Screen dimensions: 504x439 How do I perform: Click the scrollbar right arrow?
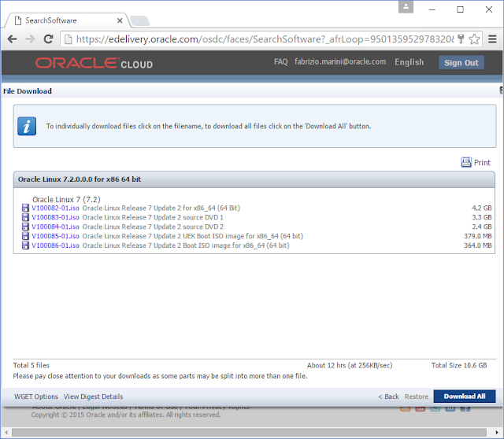tap(497, 432)
